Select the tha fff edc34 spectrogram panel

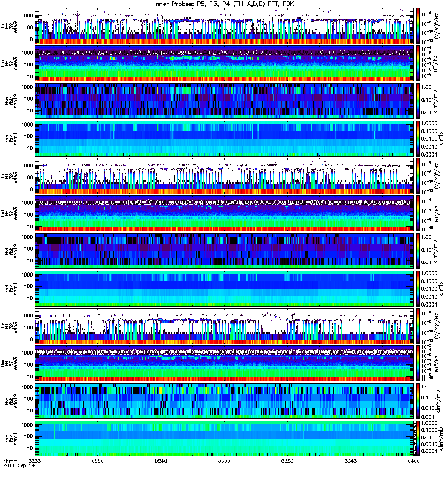pos(225,26)
